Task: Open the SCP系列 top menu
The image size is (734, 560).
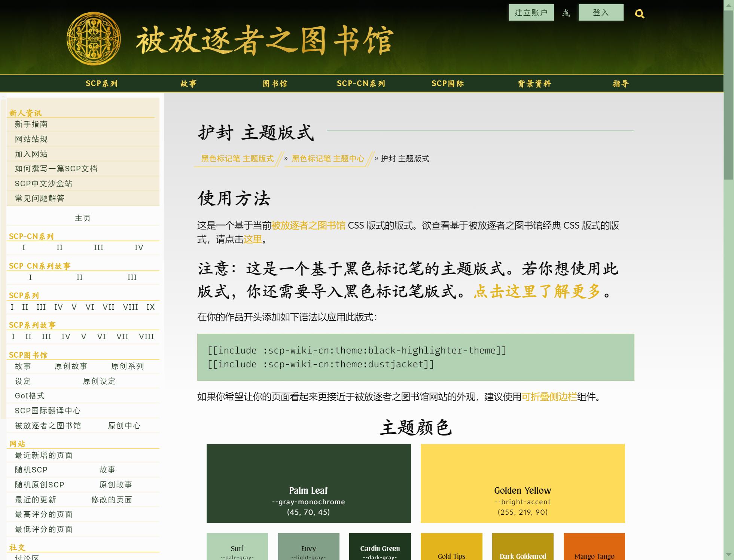Action: pyautogui.click(x=101, y=84)
